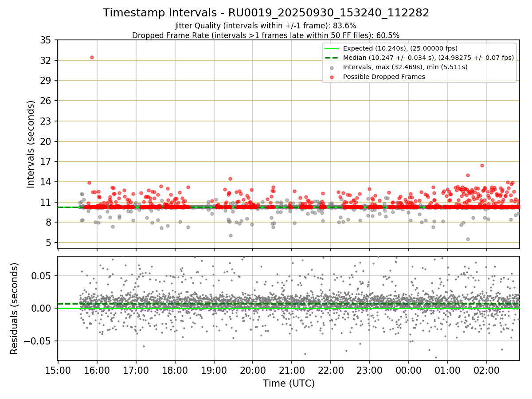
Task: Click the x-axis tick label '02:00'
Action: (x=487, y=370)
